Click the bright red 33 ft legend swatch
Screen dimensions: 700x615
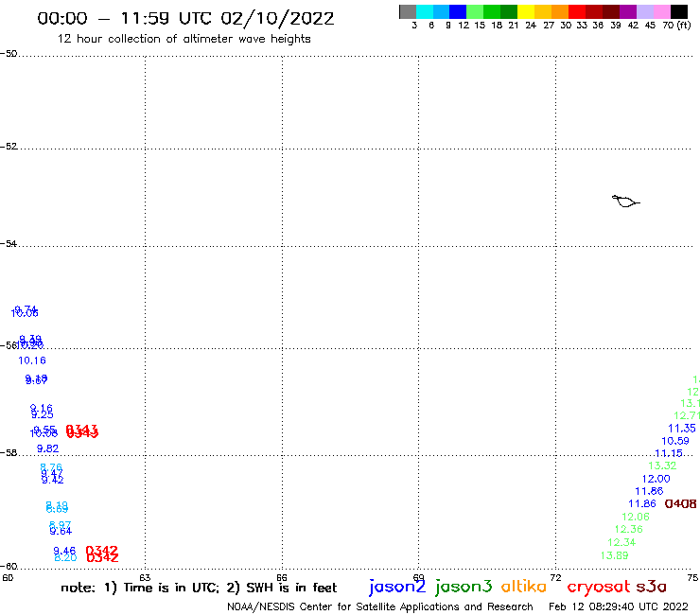tap(577, 11)
